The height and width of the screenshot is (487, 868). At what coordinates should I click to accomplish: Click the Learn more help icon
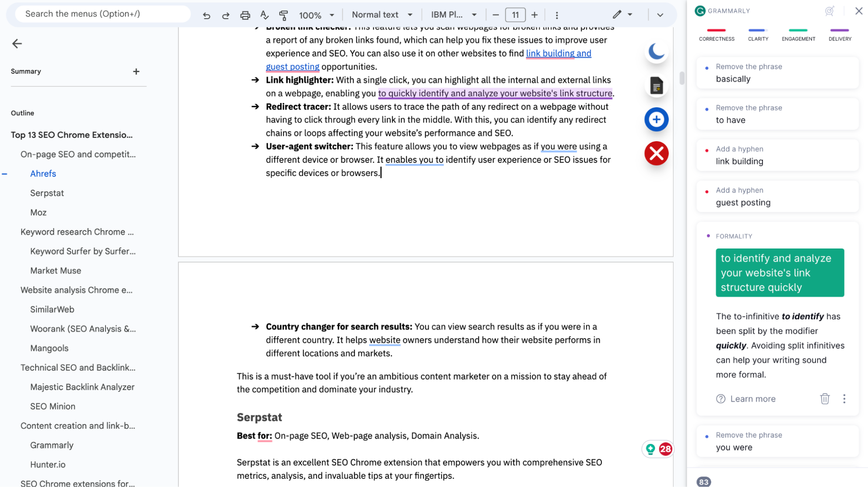(x=721, y=399)
